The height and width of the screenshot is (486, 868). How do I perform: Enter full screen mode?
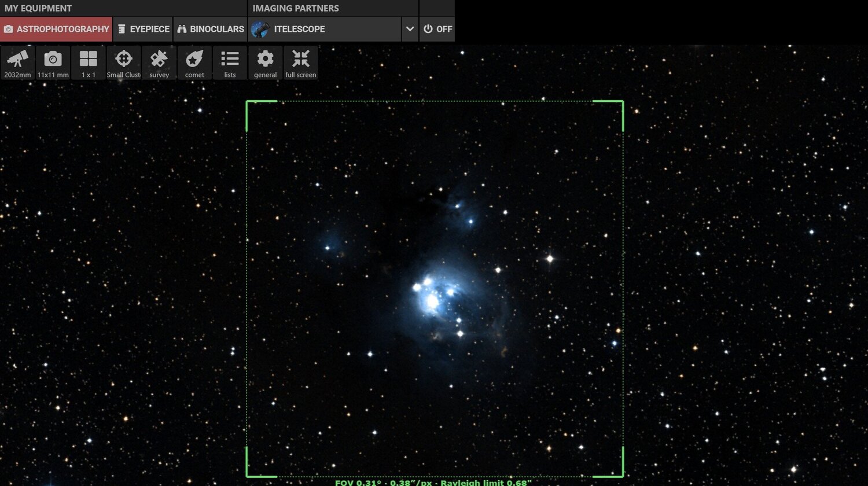pos(300,62)
